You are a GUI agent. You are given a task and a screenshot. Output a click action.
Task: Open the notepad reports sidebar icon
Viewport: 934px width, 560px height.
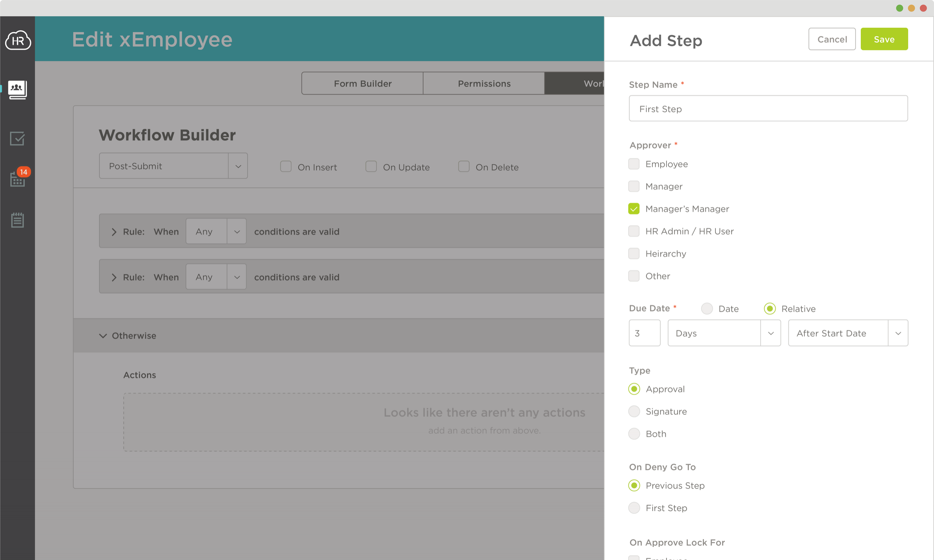click(x=17, y=220)
